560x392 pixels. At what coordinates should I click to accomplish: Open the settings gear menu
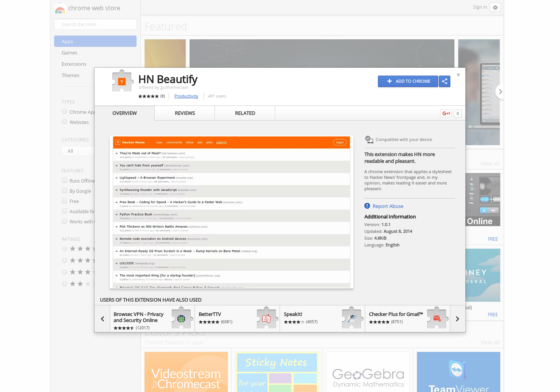(495, 7)
